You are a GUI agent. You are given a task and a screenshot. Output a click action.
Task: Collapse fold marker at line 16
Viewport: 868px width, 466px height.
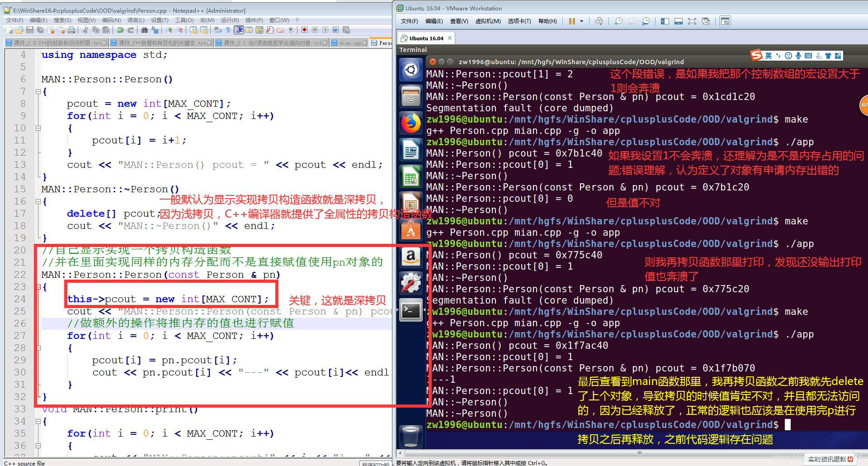(38, 201)
